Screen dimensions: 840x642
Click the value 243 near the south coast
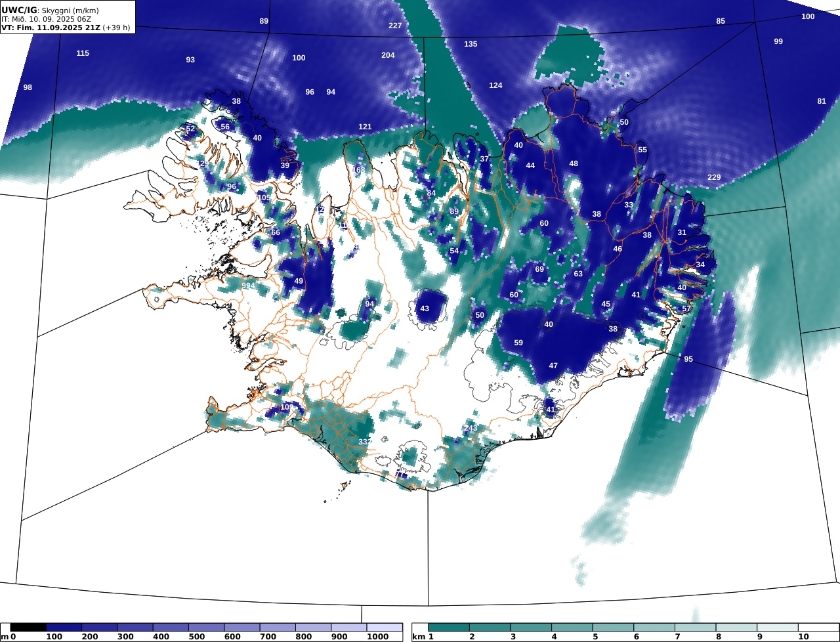point(471,428)
